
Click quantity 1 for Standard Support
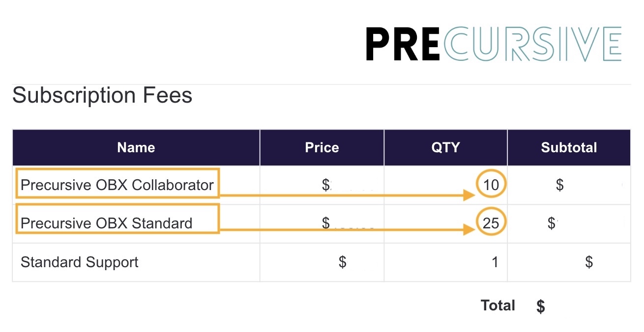click(495, 262)
